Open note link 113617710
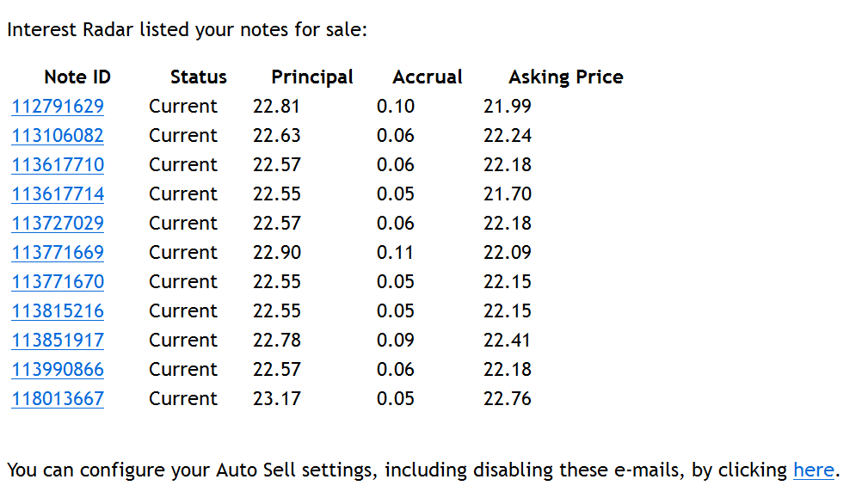 (58, 164)
